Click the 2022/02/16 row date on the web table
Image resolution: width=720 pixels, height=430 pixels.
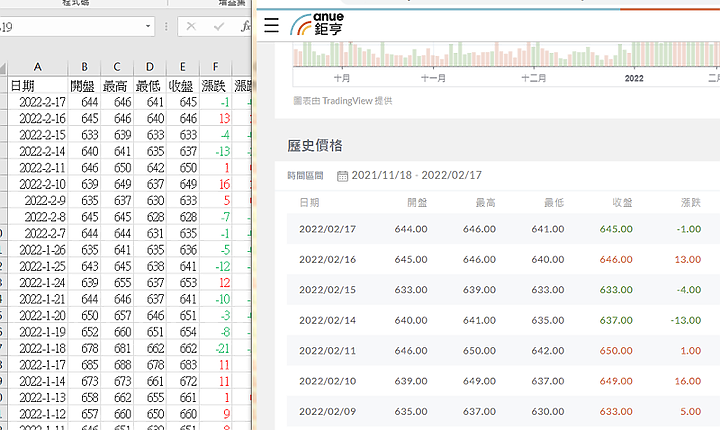click(327, 259)
